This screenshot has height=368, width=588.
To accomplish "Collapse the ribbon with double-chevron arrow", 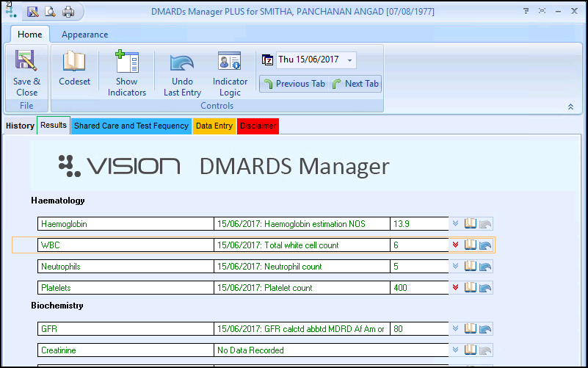I will (x=570, y=107).
